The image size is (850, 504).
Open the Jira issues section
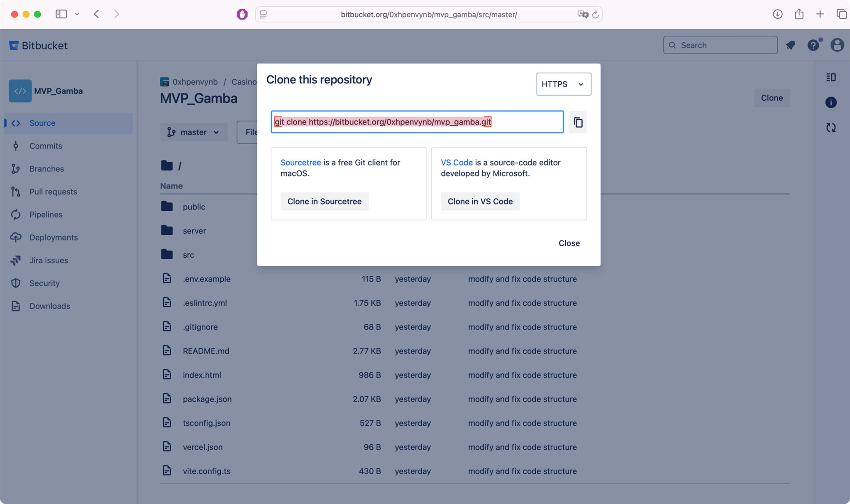[49, 260]
